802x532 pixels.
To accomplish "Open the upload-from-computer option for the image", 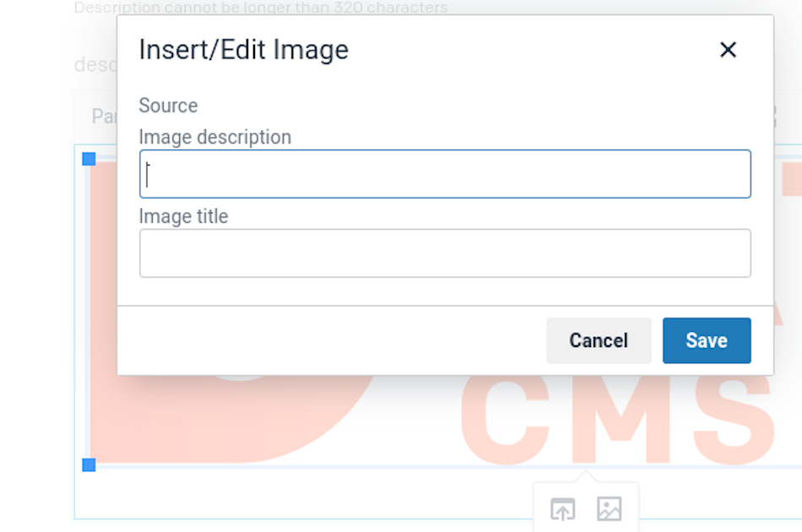I will (x=561, y=509).
